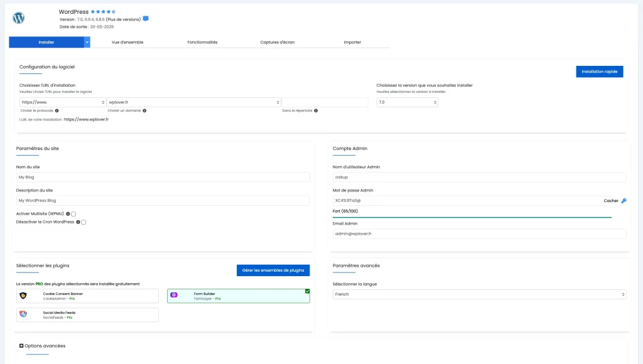Switch to the Installer tab
Viewport: 643px width, 364px height.
46,42
